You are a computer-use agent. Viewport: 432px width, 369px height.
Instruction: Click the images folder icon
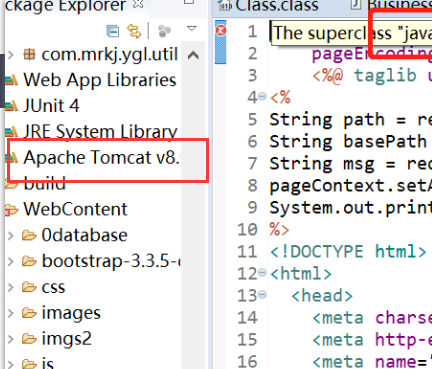coord(29,313)
